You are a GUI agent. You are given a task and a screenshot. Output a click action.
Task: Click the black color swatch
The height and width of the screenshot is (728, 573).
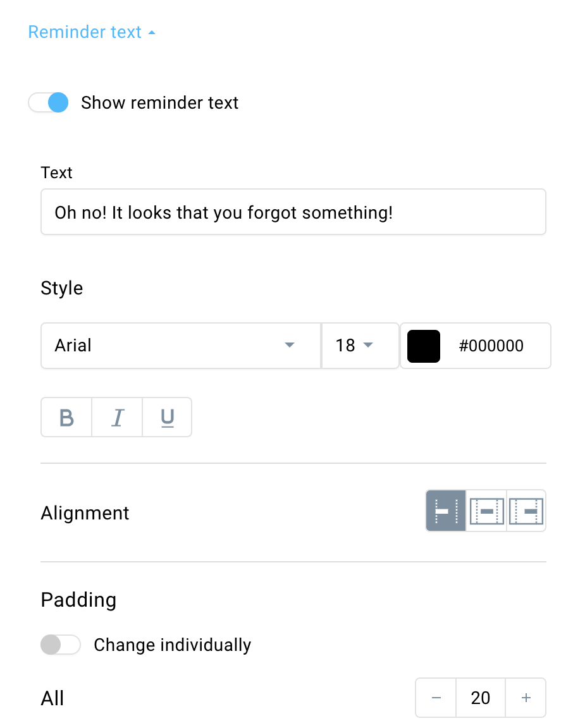(x=423, y=346)
